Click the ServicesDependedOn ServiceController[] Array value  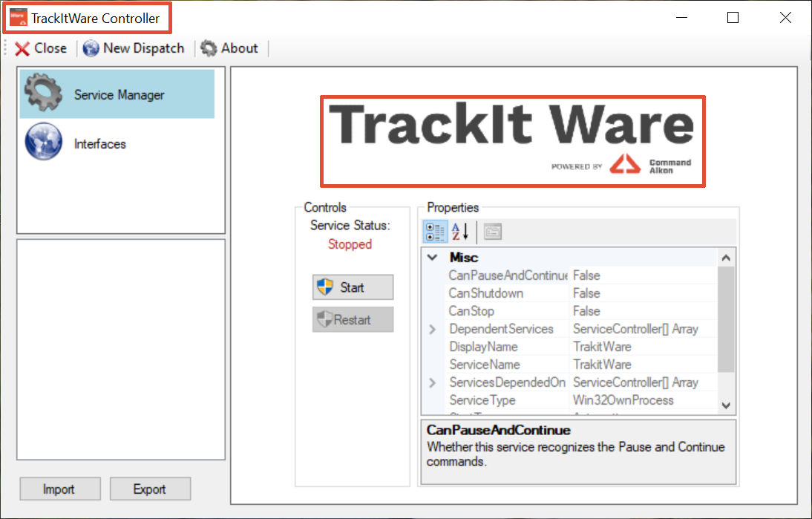click(635, 383)
